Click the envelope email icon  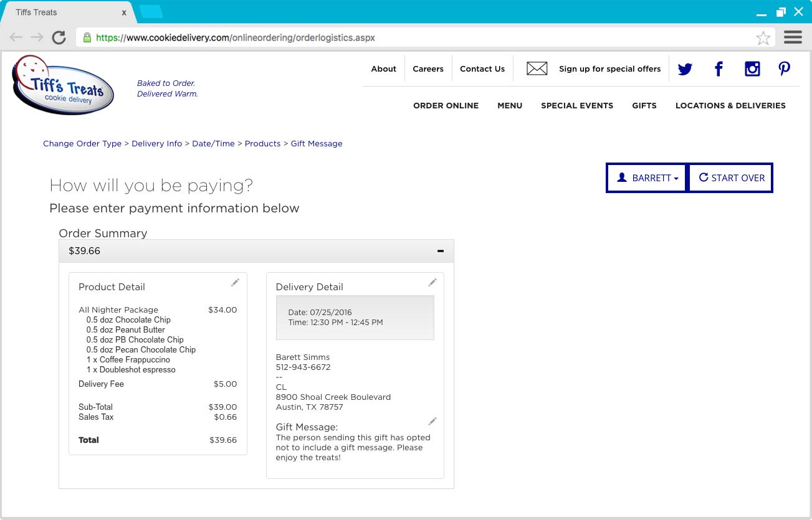[537, 69]
